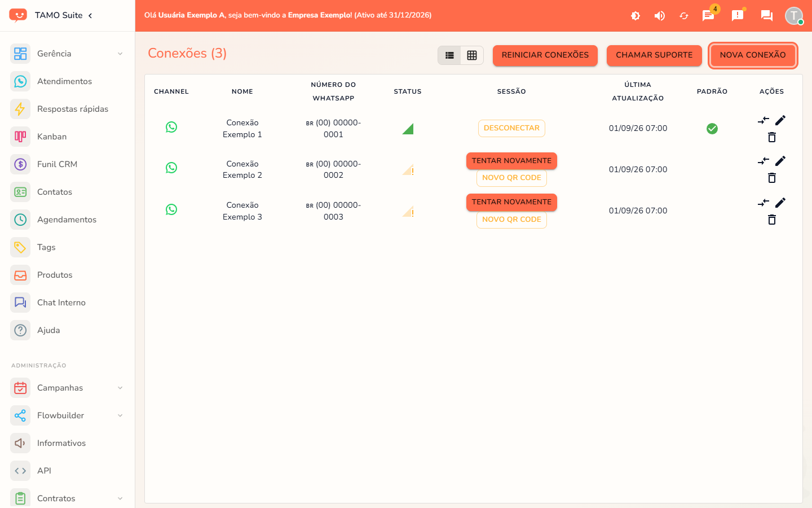The height and width of the screenshot is (508, 812).
Task: Click the ÚLTIMA ATUALIZAÇÃO column header
Action: click(x=638, y=91)
